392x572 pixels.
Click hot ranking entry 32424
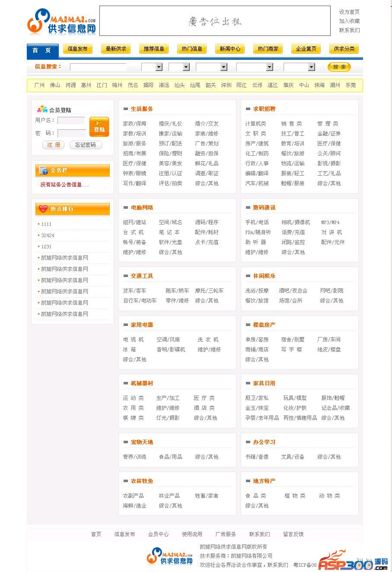coord(48,235)
